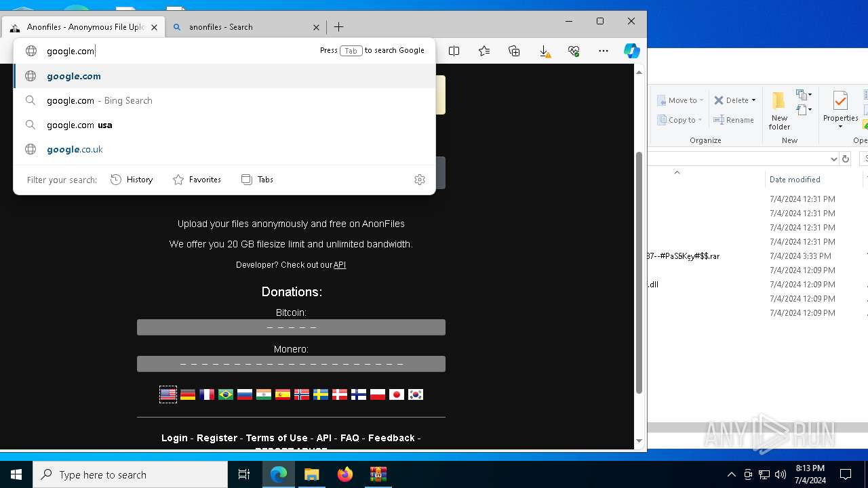Open Windows Start button
This screenshot has width=868, height=488.
point(16,474)
